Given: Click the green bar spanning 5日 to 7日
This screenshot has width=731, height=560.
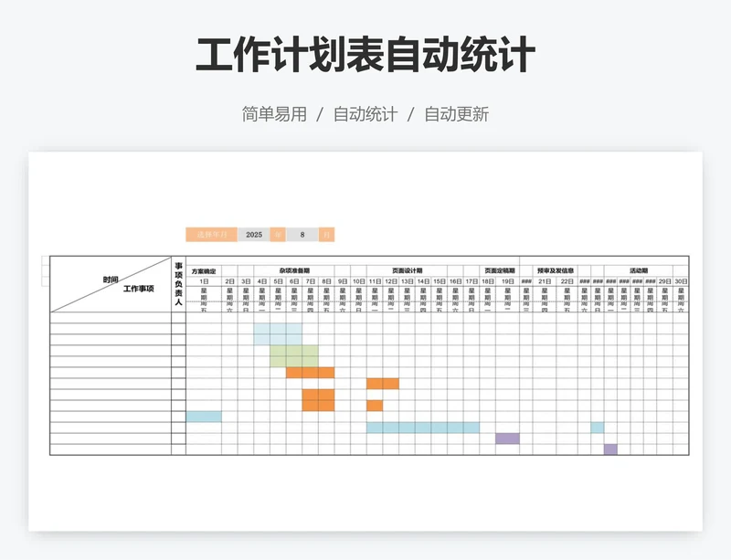Looking at the screenshot, I should coord(294,355).
